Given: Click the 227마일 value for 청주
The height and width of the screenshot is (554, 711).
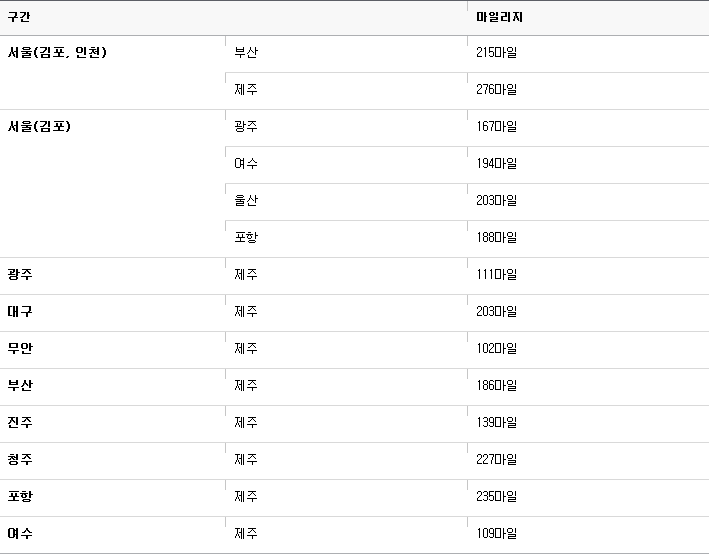Looking at the screenshot, I should tap(496, 459).
